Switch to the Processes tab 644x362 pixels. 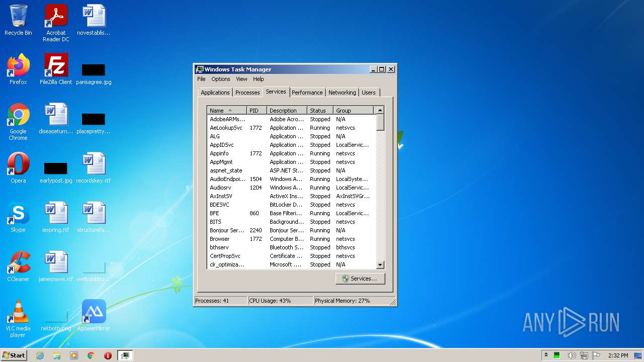point(248,93)
